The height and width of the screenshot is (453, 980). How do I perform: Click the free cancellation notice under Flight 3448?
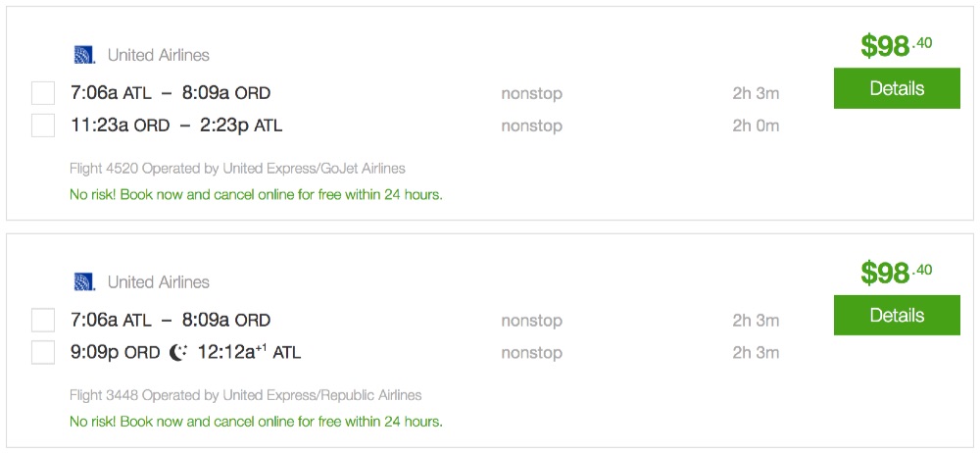pyautogui.click(x=256, y=422)
